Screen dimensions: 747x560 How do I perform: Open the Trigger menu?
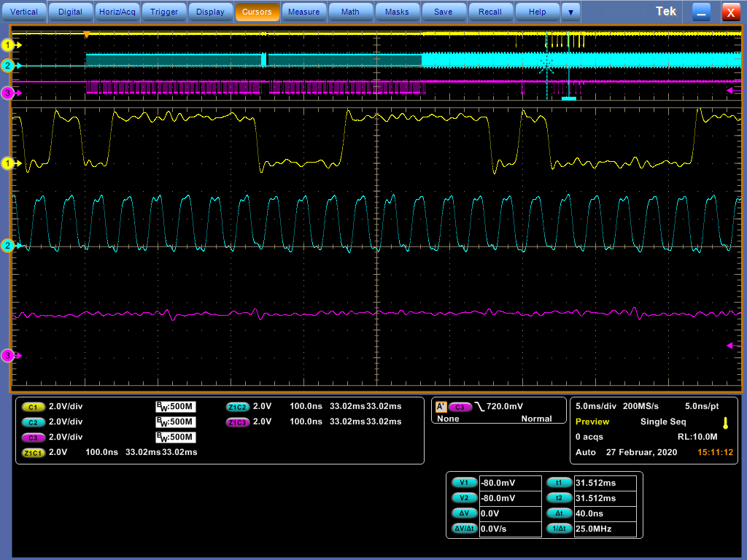coord(163,12)
